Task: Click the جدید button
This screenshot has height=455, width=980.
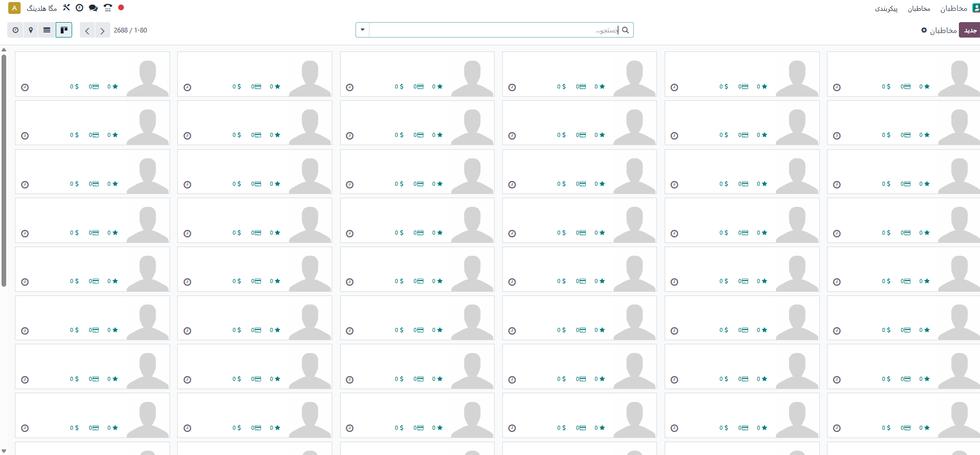Action: click(x=970, y=30)
